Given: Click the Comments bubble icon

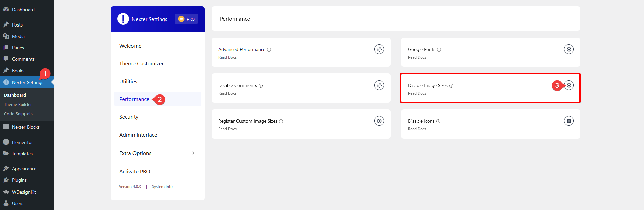Looking at the screenshot, I should 6,59.
